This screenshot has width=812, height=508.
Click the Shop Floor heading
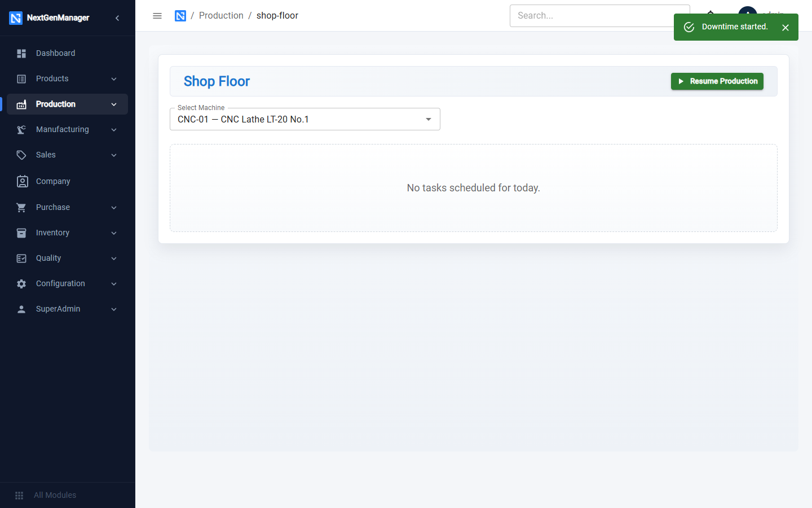pos(217,81)
